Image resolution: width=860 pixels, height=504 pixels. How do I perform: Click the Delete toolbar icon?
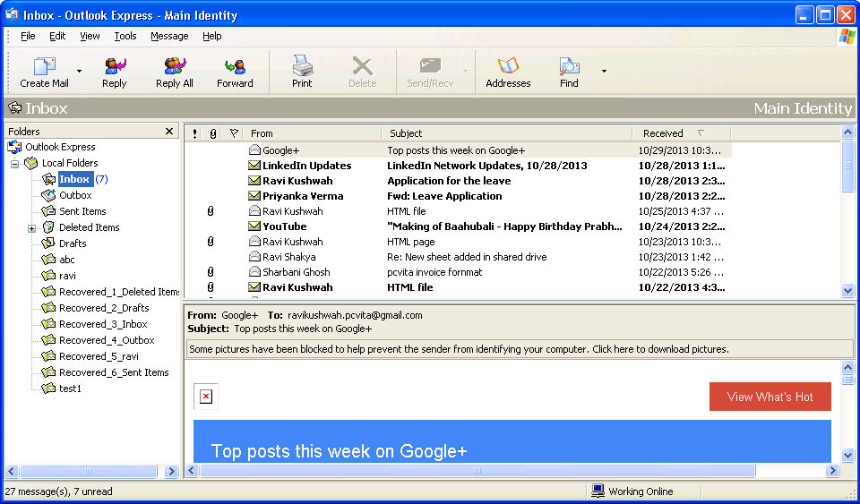click(x=363, y=66)
